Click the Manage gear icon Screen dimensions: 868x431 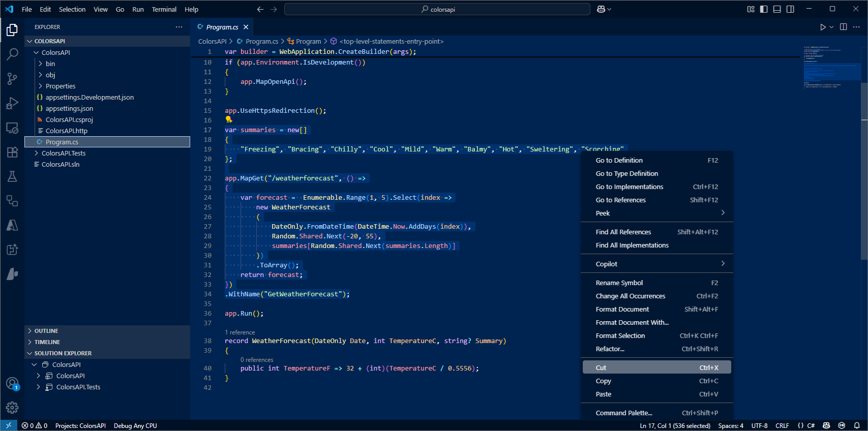click(x=12, y=407)
